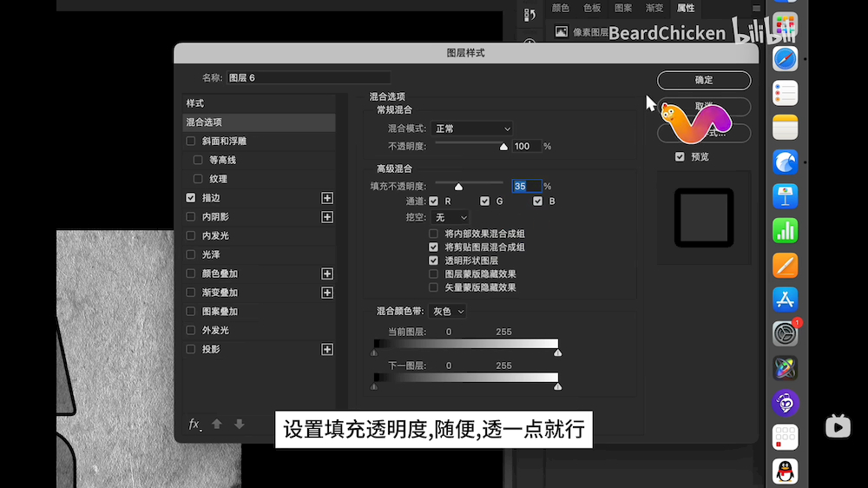
Task: Move effect down with the arrow icon
Action: [x=240, y=424]
